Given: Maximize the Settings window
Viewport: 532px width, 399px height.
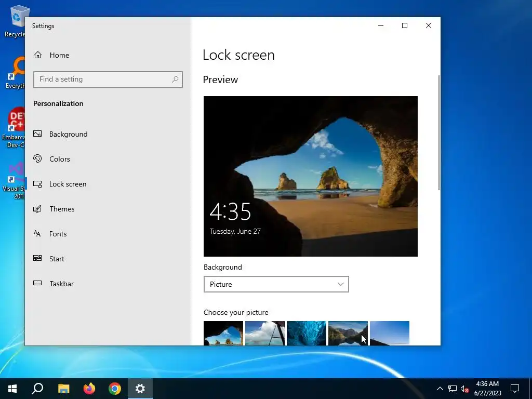Looking at the screenshot, I should click(x=404, y=26).
